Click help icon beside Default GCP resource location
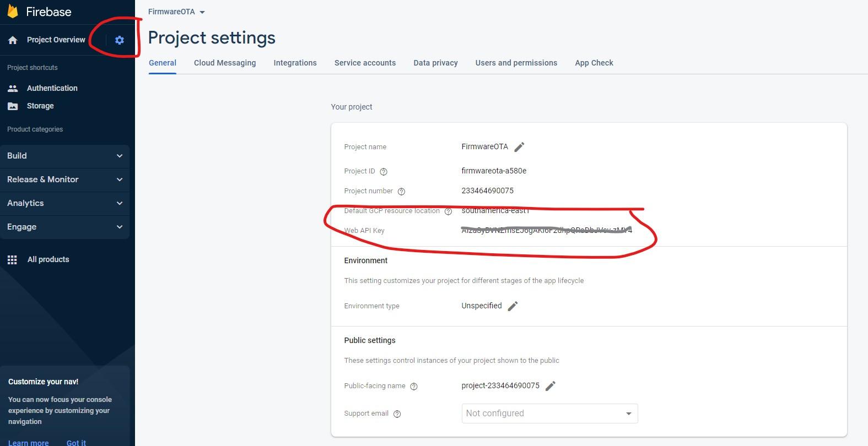Image resolution: width=868 pixels, height=446 pixels. [448, 211]
